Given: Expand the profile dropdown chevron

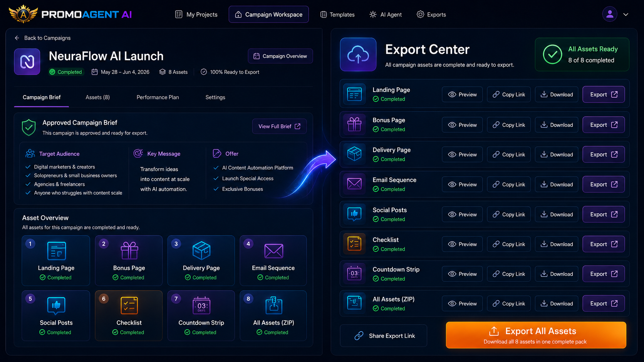Looking at the screenshot, I should 626,15.
